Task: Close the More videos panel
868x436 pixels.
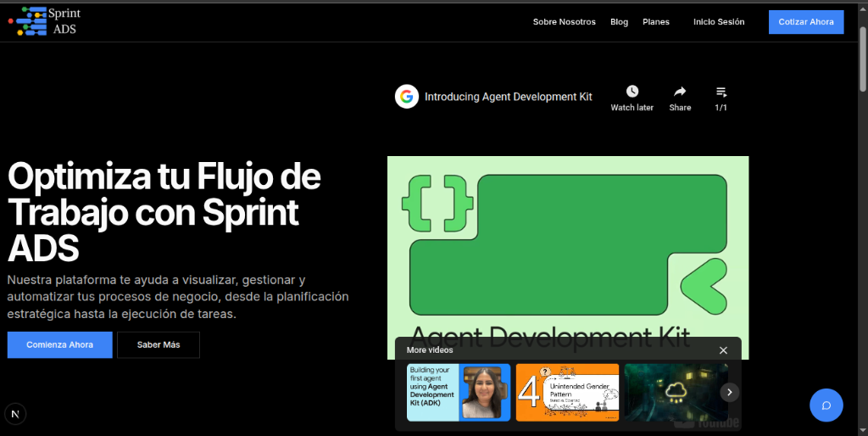Action: [723, 350]
